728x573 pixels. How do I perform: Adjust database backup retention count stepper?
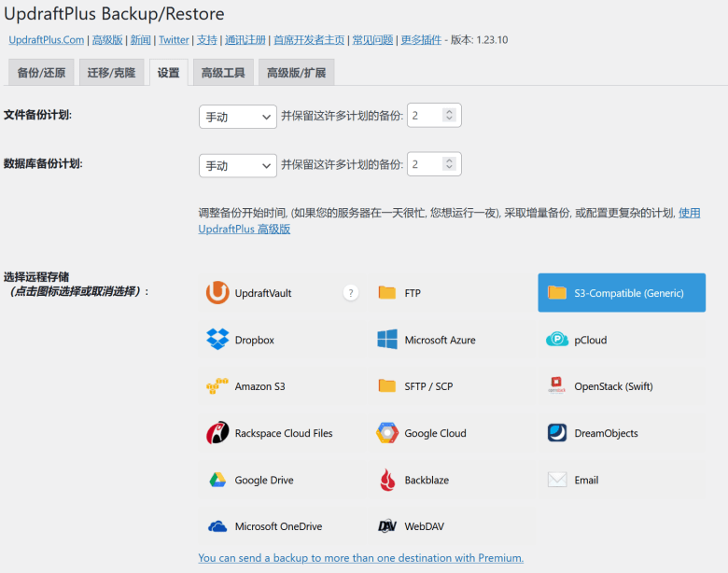tap(449, 164)
